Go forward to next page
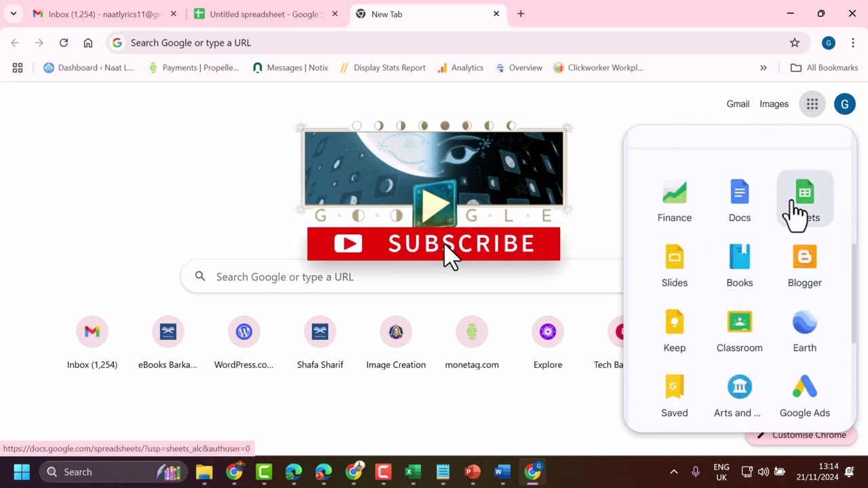The width and height of the screenshot is (868, 488). (39, 43)
